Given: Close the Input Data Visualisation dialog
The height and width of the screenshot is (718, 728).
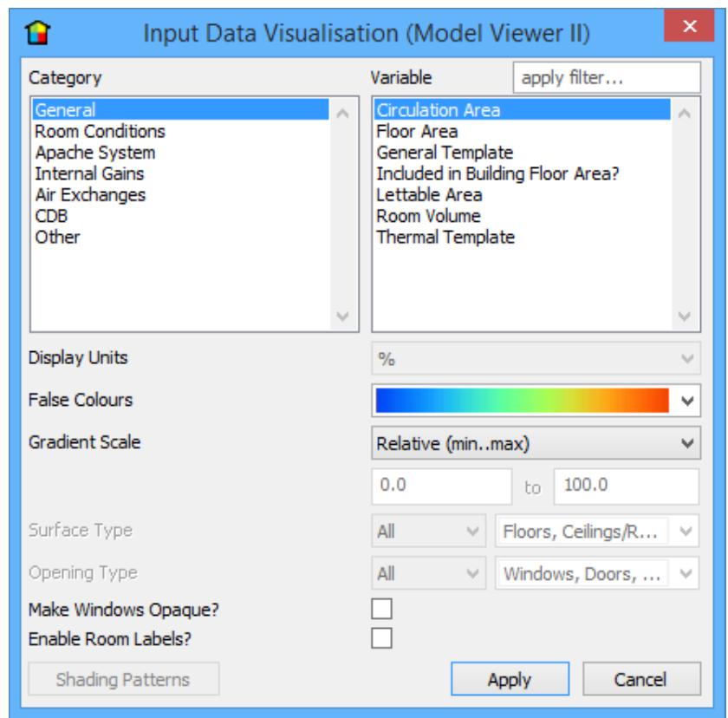Looking at the screenshot, I should (689, 26).
